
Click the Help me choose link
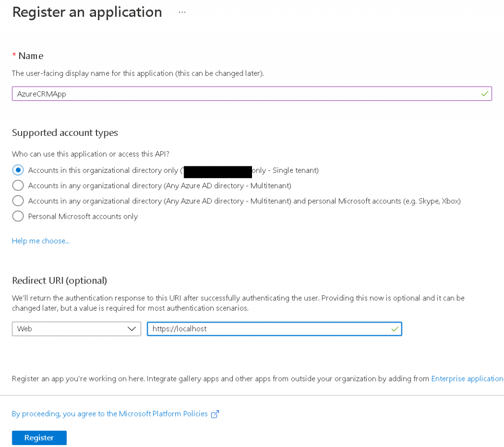(x=40, y=241)
